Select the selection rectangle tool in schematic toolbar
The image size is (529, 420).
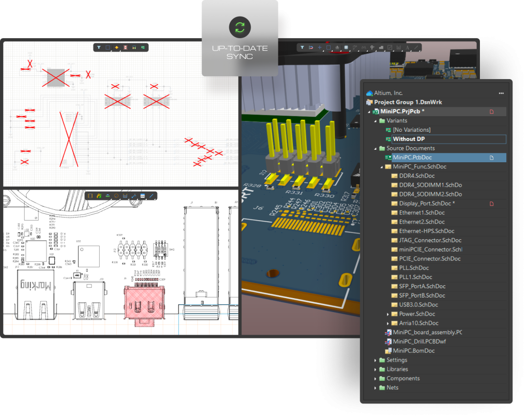click(107, 48)
